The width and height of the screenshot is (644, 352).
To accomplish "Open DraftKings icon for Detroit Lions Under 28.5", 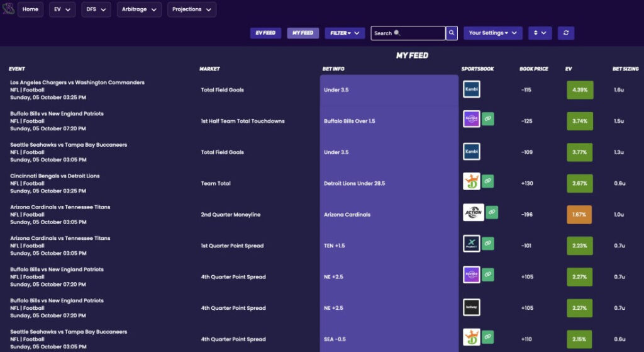I will (x=472, y=181).
